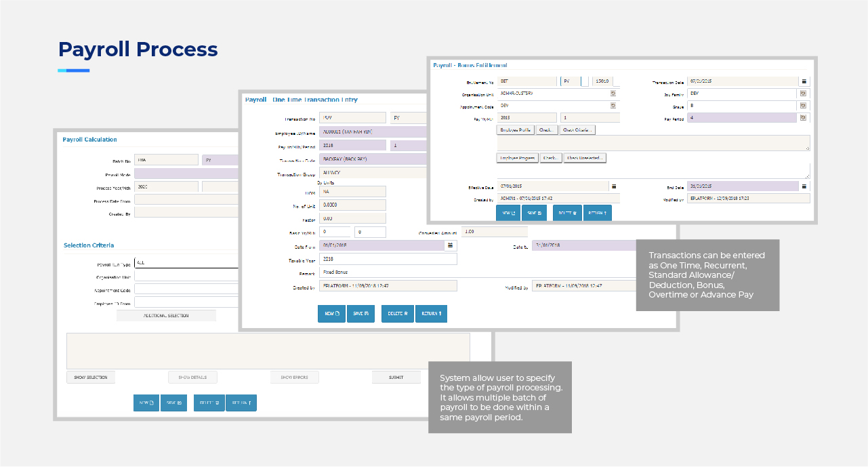The image size is (868, 467).
Task: Expand the Additional Selection section
Action: coord(166,316)
